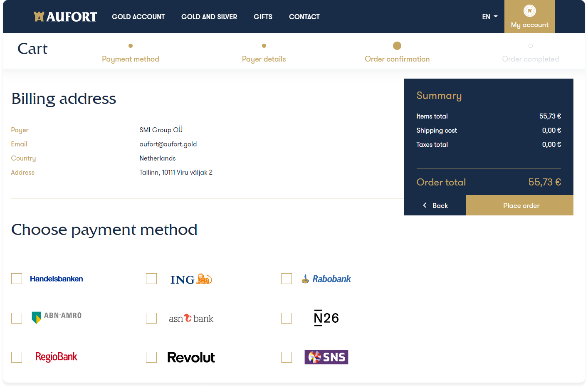The image size is (588, 388).
Task: Click the SNS bank logo
Action: [x=326, y=357]
